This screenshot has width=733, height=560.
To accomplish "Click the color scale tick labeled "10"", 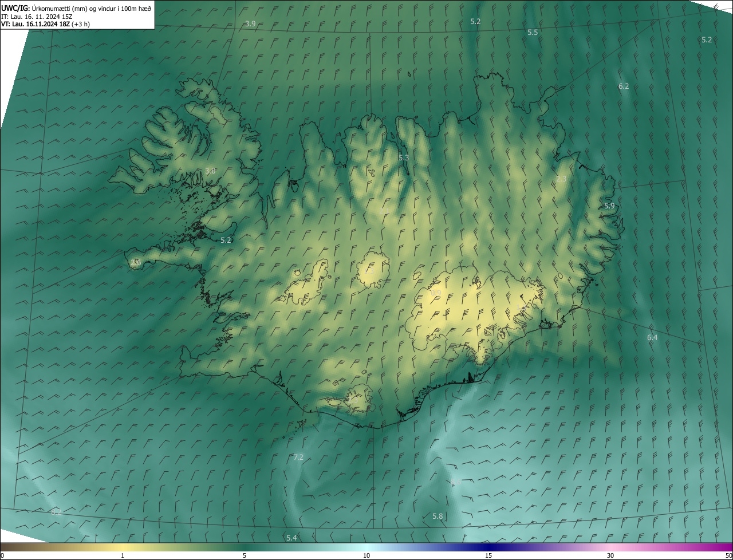I will (x=366, y=555).
